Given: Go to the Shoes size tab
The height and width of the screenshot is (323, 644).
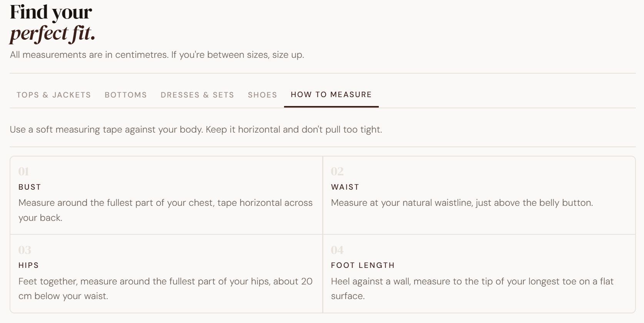Looking at the screenshot, I should pyautogui.click(x=262, y=95).
